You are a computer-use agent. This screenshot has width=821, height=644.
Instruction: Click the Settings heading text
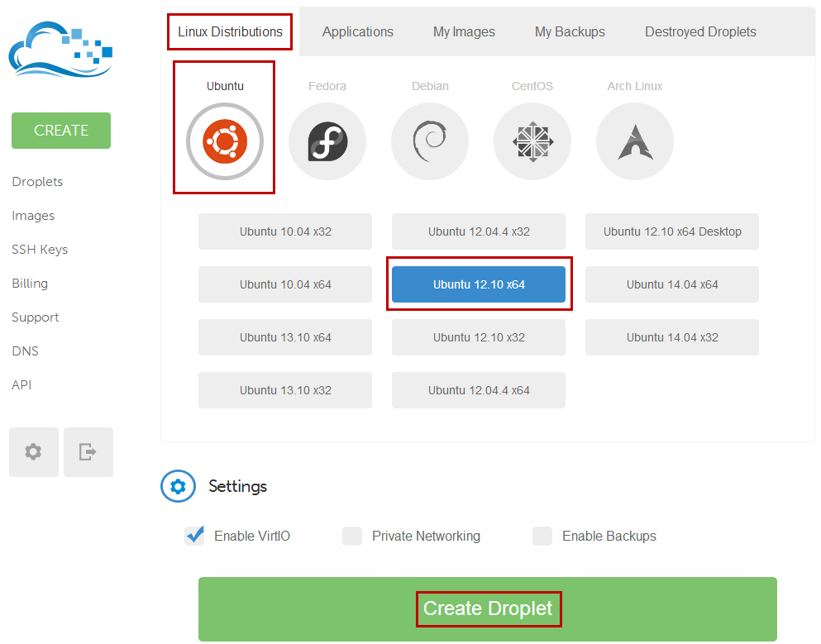tap(238, 486)
